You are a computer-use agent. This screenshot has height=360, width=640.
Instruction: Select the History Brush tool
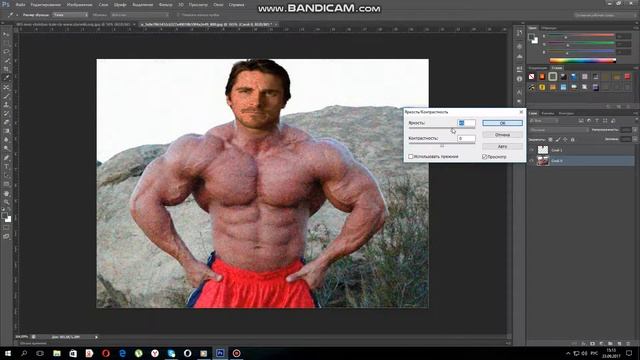(6, 114)
